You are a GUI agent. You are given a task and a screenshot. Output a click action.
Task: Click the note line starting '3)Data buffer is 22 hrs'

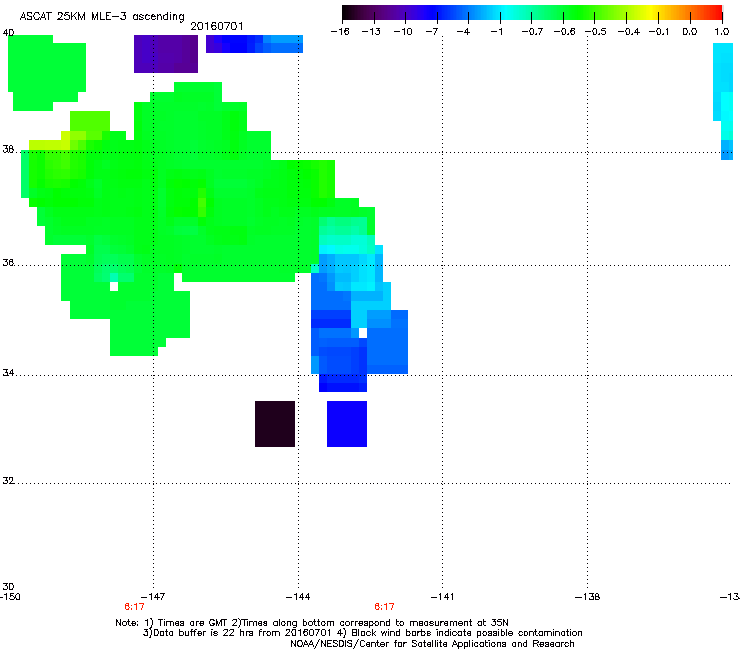(362, 633)
